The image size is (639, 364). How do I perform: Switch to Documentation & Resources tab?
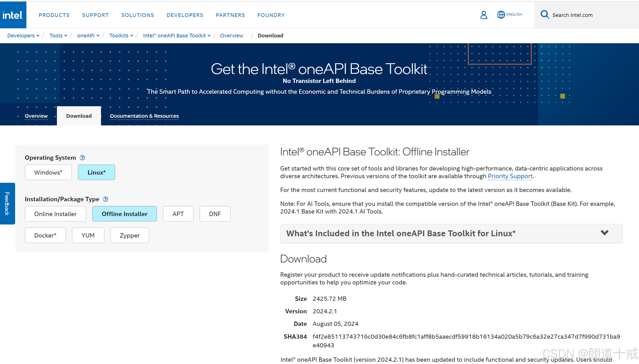(x=144, y=116)
